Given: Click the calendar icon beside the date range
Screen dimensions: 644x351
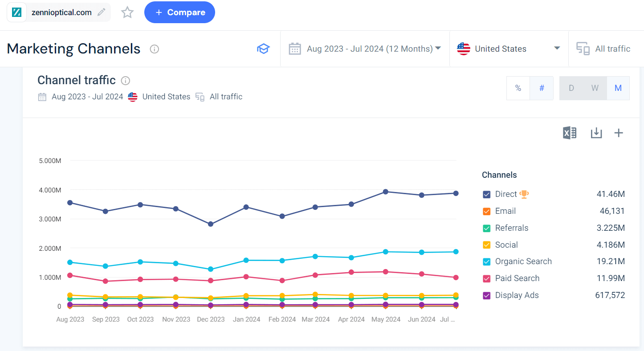Looking at the screenshot, I should pos(294,49).
